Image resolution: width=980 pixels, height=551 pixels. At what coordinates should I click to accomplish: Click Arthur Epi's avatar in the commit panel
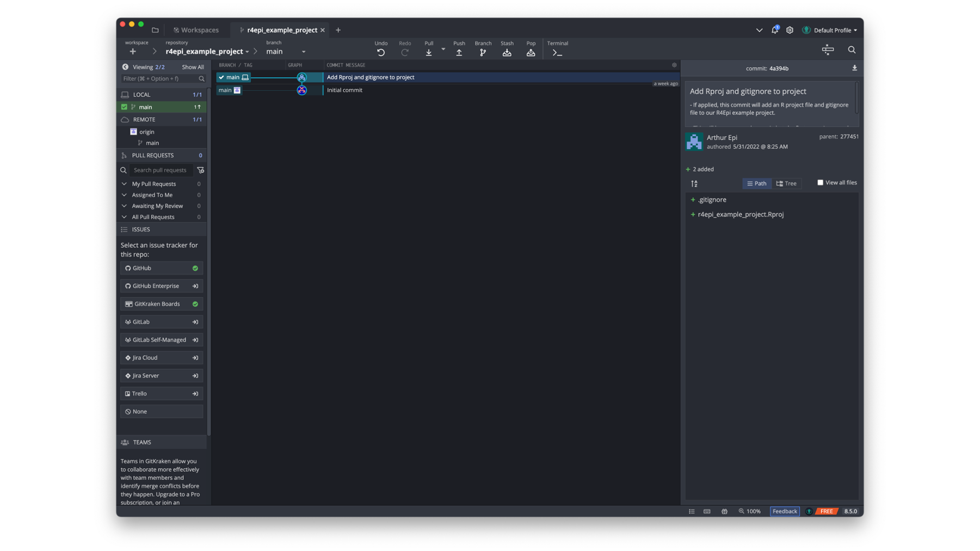pos(694,141)
